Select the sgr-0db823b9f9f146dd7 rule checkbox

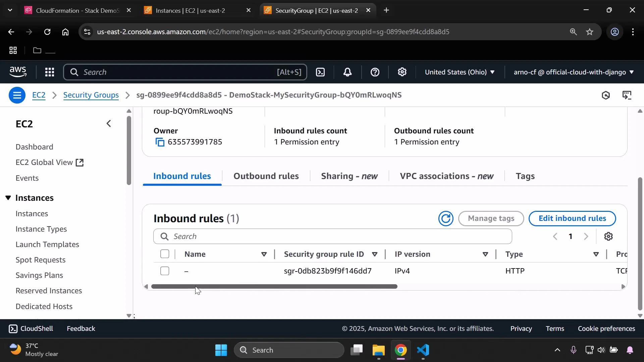pyautogui.click(x=165, y=271)
